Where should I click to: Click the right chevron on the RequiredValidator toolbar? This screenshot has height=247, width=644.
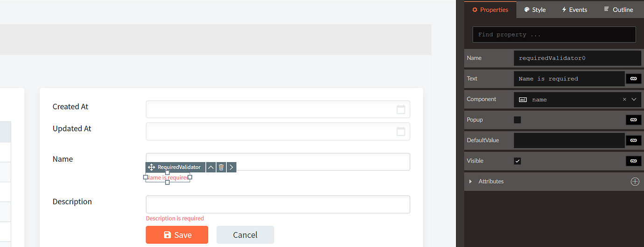231,167
